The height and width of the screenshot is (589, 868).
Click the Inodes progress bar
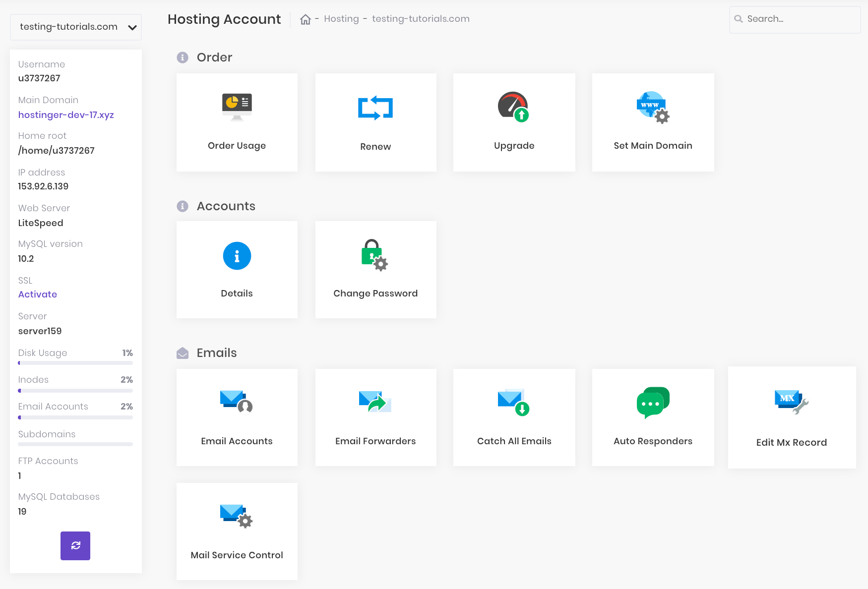coord(75,391)
